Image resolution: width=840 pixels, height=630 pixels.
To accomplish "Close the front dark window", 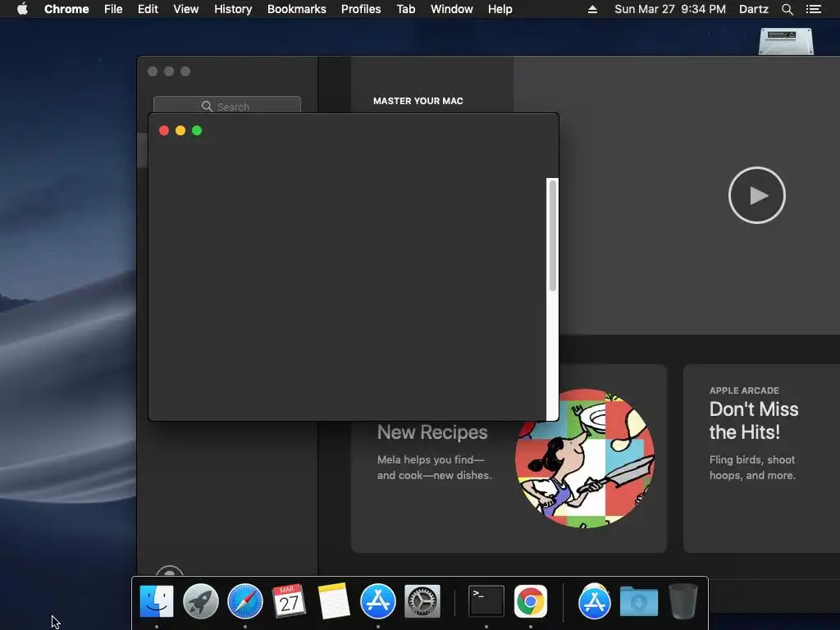I will (x=164, y=130).
